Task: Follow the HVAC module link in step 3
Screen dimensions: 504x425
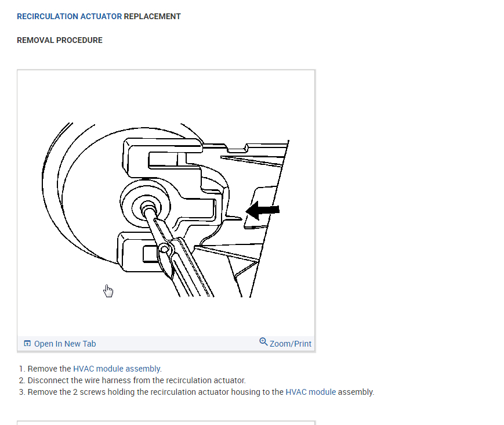Action: (310, 392)
